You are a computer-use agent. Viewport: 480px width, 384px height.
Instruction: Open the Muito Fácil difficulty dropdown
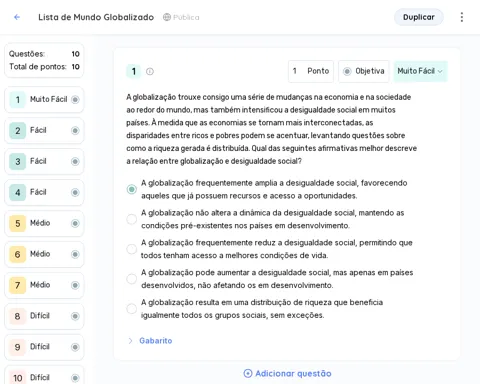point(420,71)
